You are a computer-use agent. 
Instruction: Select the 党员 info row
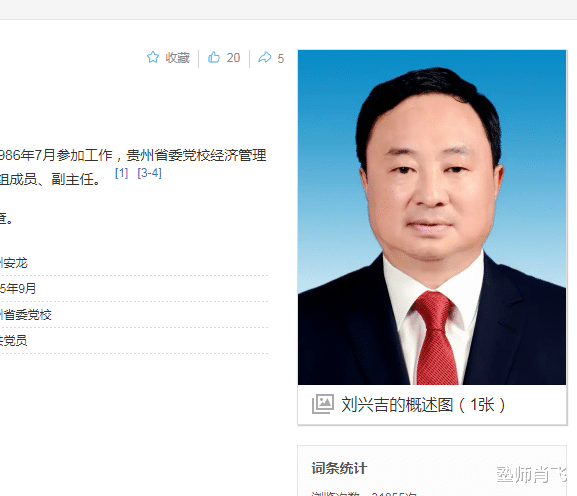pos(134,341)
